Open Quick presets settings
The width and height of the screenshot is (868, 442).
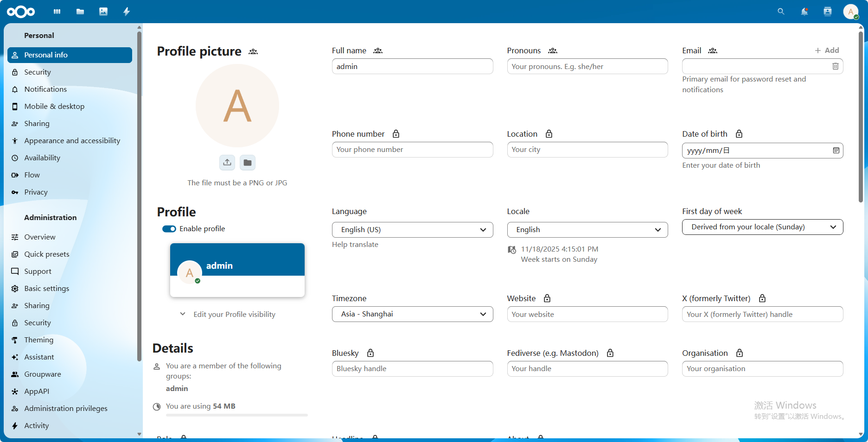pos(70,254)
